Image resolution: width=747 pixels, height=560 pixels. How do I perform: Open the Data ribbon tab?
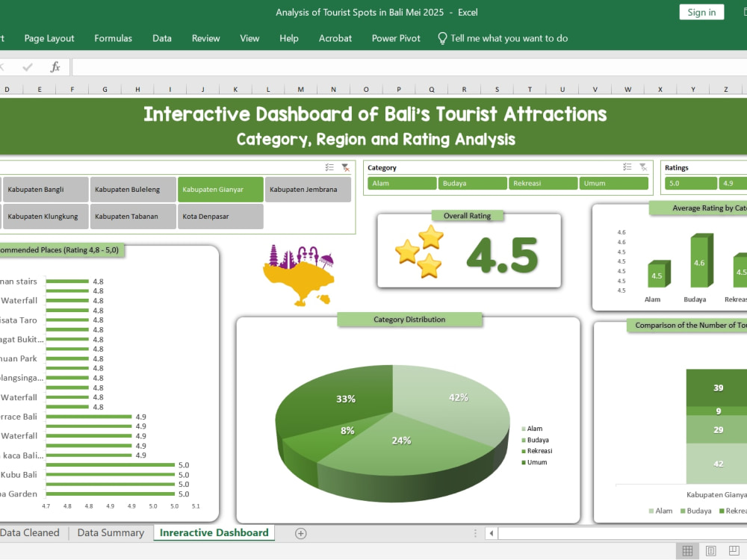pos(162,39)
